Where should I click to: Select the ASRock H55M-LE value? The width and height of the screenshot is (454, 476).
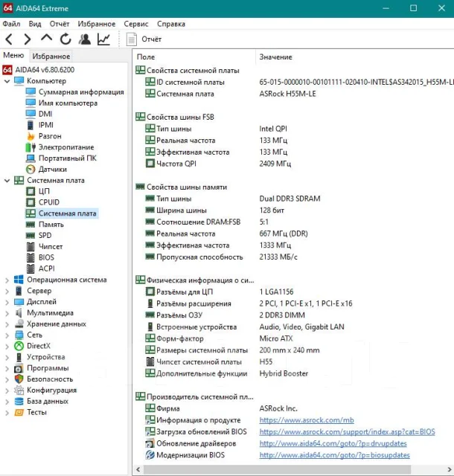(x=287, y=94)
